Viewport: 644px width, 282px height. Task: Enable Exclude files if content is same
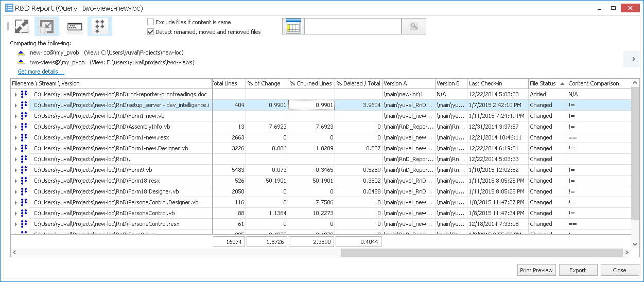pyautogui.click(x=151, y=22)
